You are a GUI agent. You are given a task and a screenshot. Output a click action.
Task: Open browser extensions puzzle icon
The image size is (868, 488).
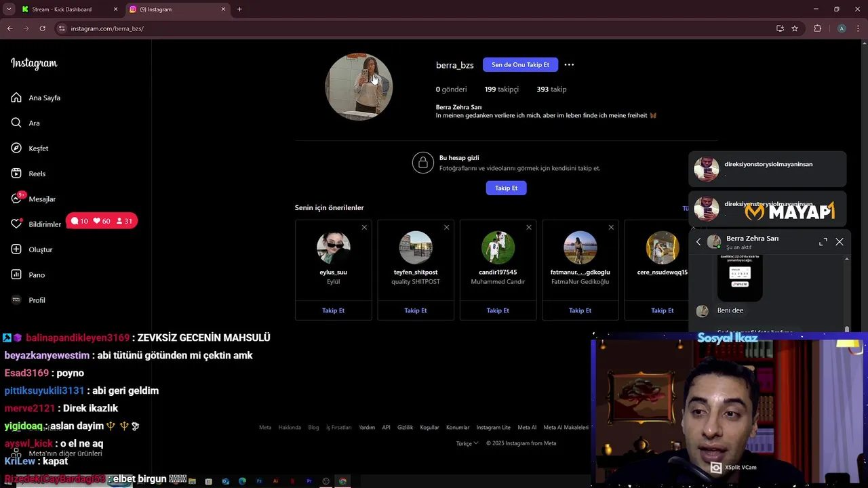click(x=817, y=28)
